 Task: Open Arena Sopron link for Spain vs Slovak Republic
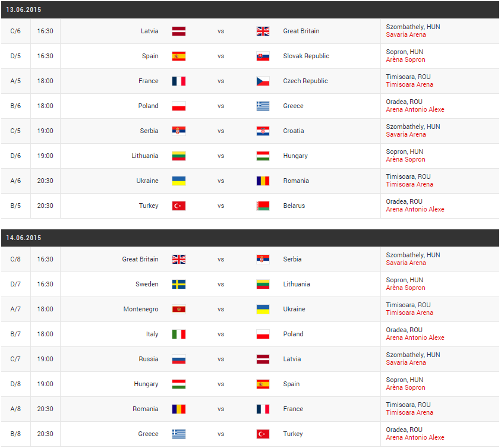(406, 60)
